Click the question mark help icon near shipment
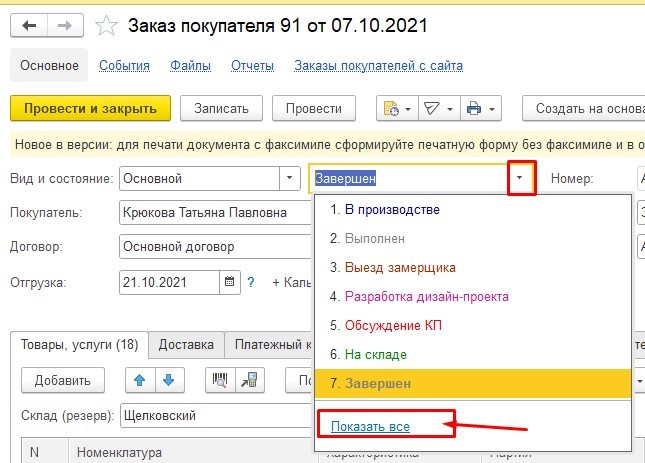 pos(251,282)
